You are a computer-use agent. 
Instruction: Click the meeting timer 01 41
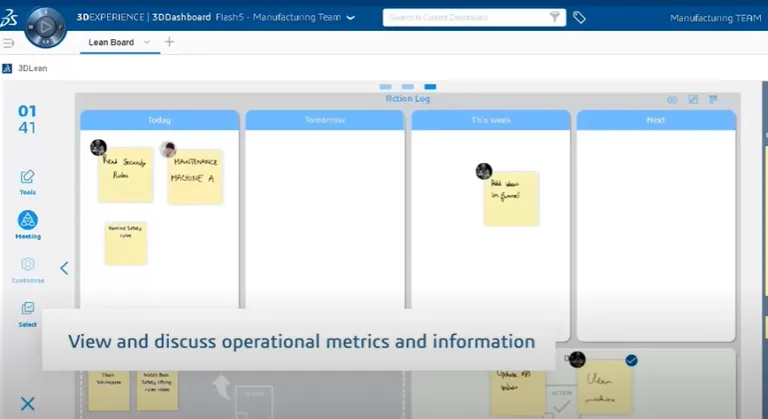(x=27, y=119)
